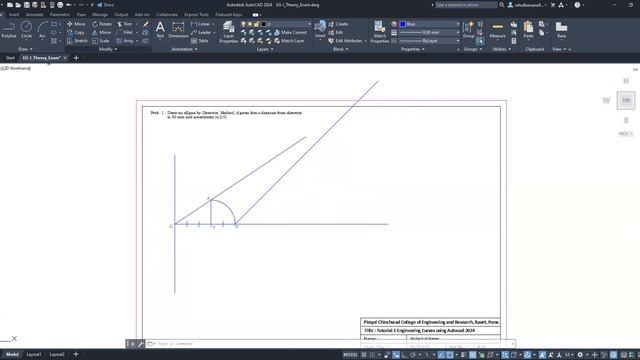Click Match Properties

pyautogui.click(x=380, y=32)
